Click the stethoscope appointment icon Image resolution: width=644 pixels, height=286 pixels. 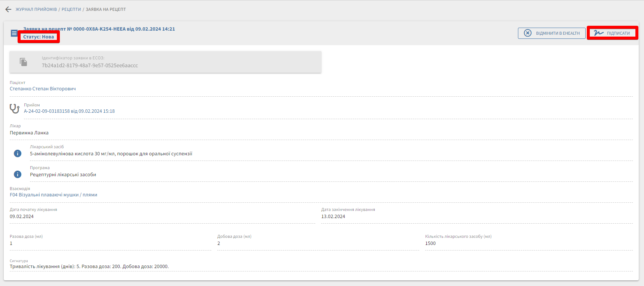(15, 109)
